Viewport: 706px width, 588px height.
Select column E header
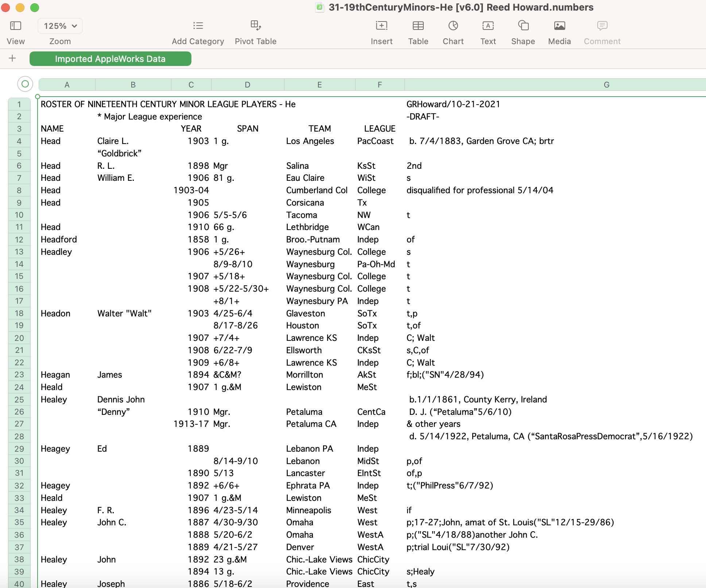pos(319,85)
